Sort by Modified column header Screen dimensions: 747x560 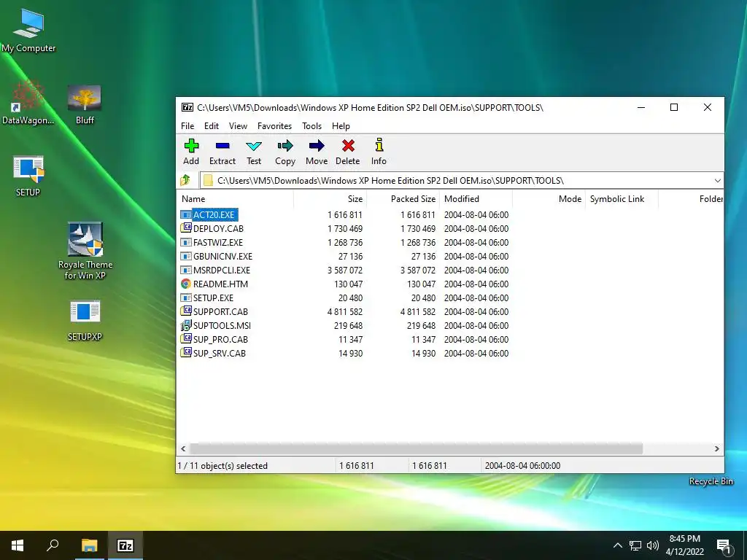click(x=476, y=199)
